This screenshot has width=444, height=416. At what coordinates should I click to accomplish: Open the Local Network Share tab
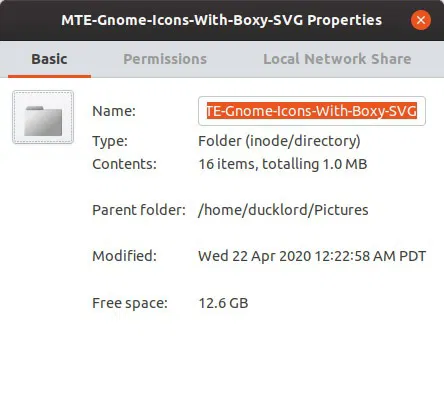[x=337, y=59]
